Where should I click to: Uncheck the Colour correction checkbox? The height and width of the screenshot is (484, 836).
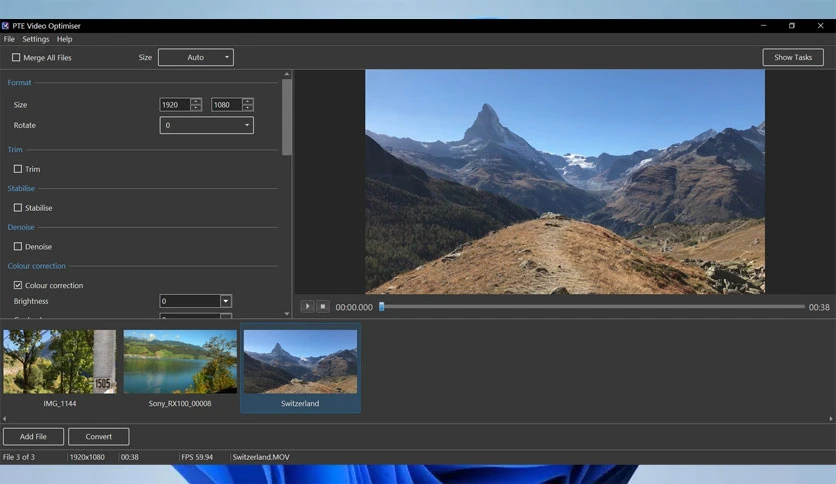coord(18,285)
